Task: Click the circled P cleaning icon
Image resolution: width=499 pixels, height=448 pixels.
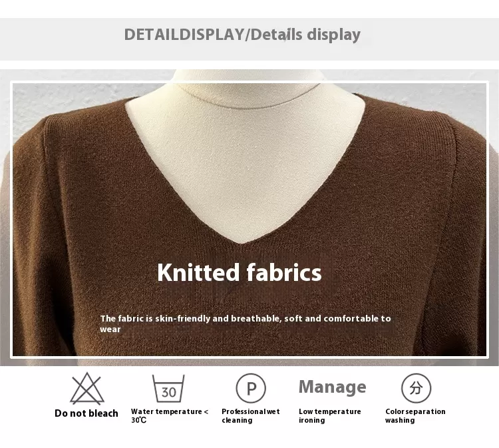Action: tap(251, 388)
